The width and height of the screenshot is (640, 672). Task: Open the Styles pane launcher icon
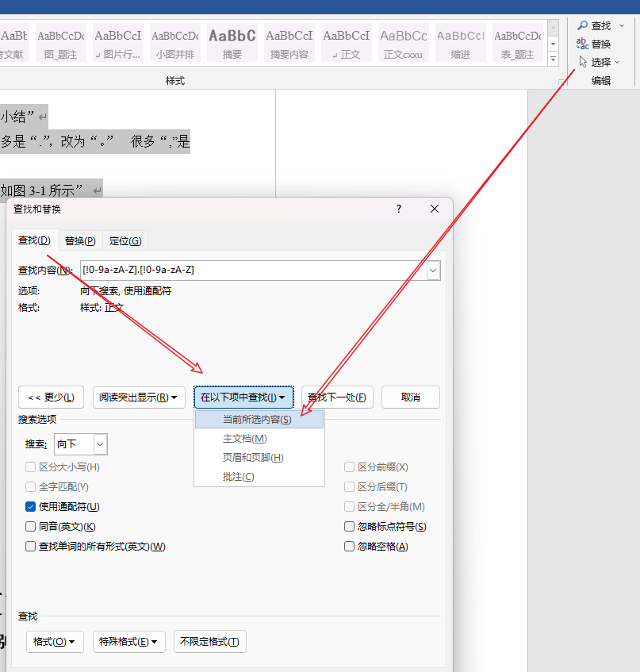(561, 82)
